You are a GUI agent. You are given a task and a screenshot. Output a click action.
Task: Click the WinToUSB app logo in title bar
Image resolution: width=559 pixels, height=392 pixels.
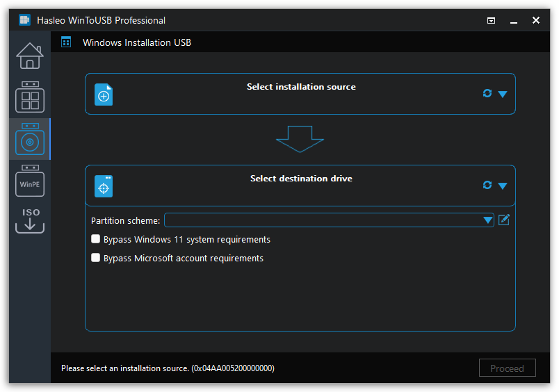pos(24,20)
